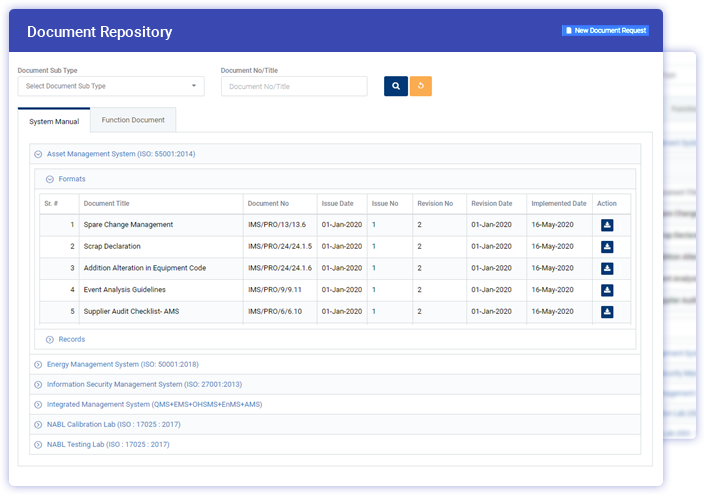The height and width of the screenshot is (498, 704).
Task: Open the Document Sub Type dropdown
Action: coord(111,86)
